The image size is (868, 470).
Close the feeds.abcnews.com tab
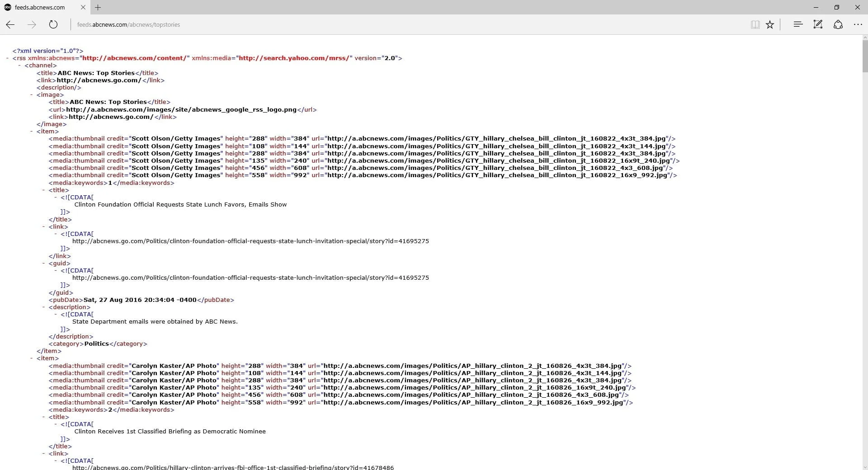pyautogui.click(x=83, y=7)
